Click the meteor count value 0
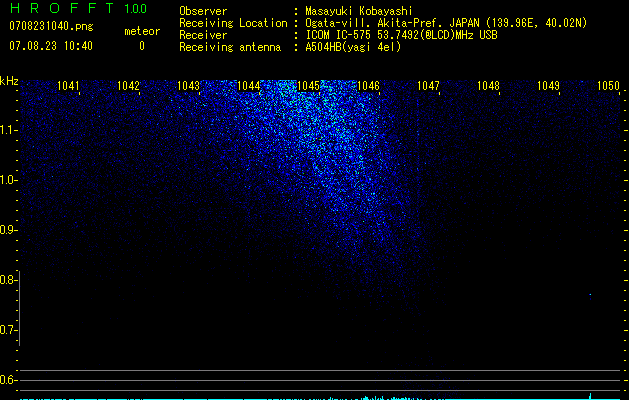The height and width of the screenshot is (400, 629). tap(142, 46)
